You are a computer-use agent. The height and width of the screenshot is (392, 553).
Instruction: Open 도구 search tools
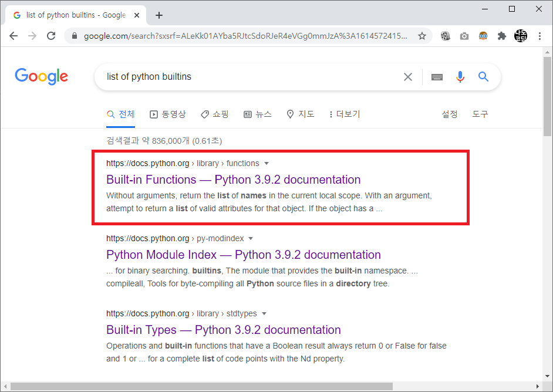tap(480, 114)
